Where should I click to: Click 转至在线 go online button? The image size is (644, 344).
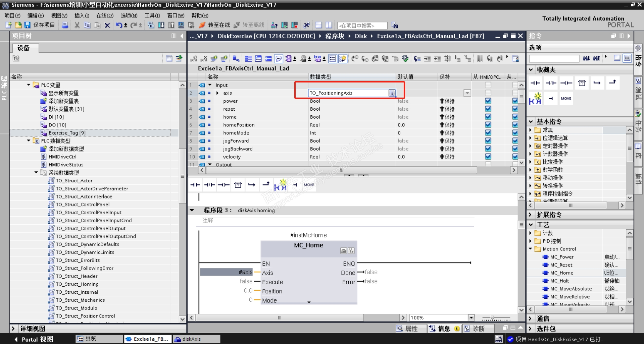[214, 25]
